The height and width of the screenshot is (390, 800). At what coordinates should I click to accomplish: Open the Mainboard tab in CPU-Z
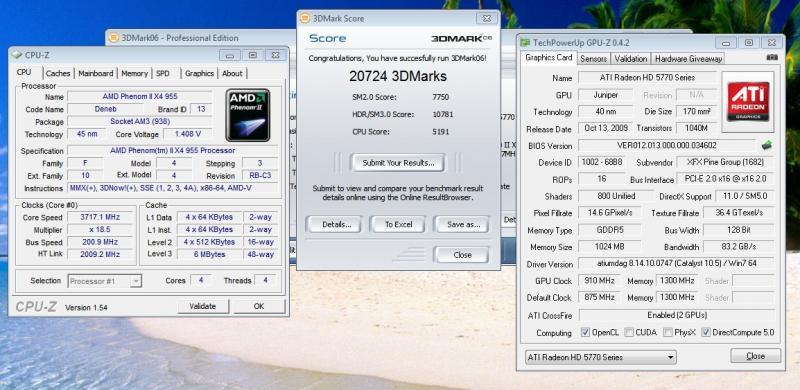(96, 74)
